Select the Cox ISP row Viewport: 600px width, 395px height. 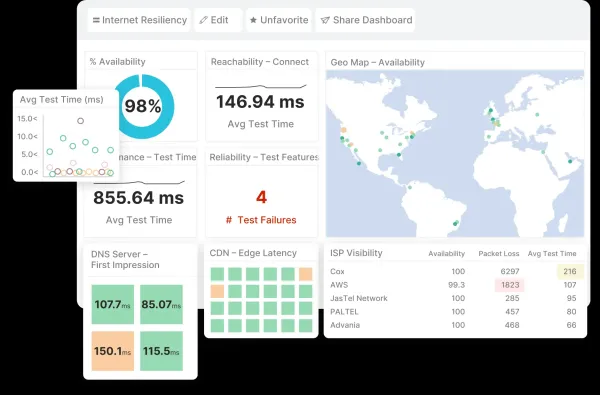point(455,271)
